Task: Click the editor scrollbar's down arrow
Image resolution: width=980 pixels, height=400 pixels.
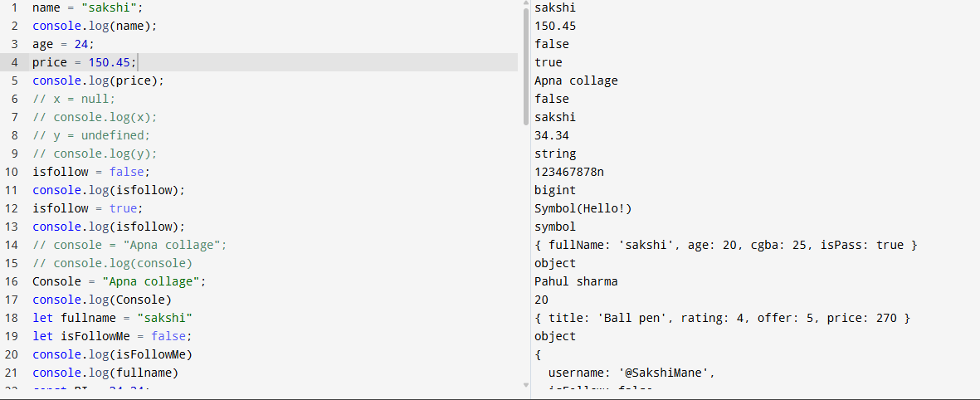Action: (526, 385)
